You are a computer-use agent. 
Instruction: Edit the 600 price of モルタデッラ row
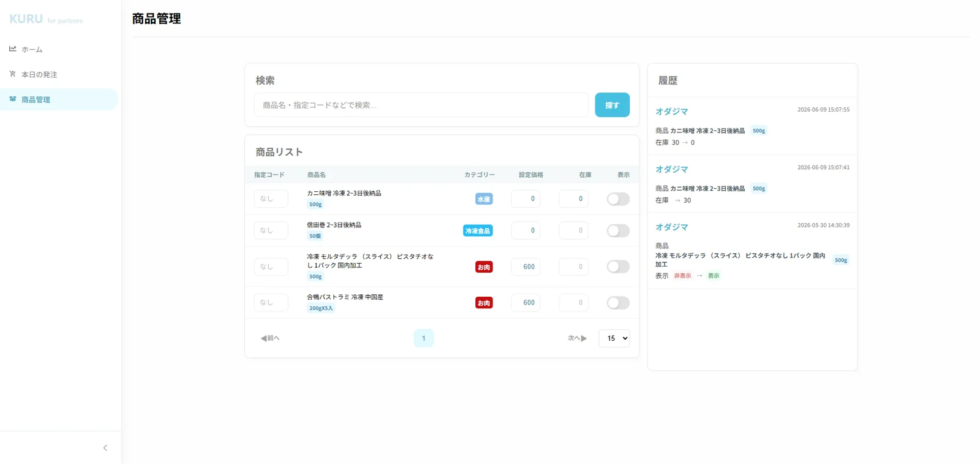pyautogui.click(x=526, y=267)
